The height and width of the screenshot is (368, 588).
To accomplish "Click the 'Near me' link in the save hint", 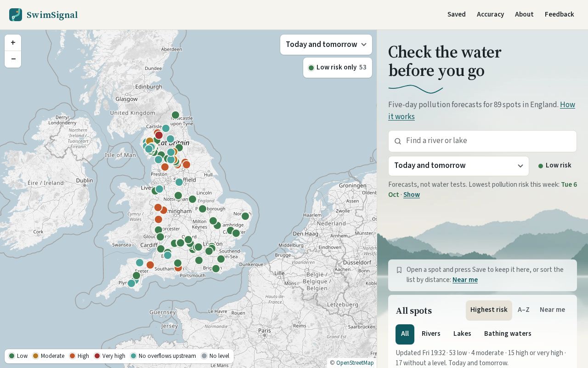I will [x=465, y=280].
